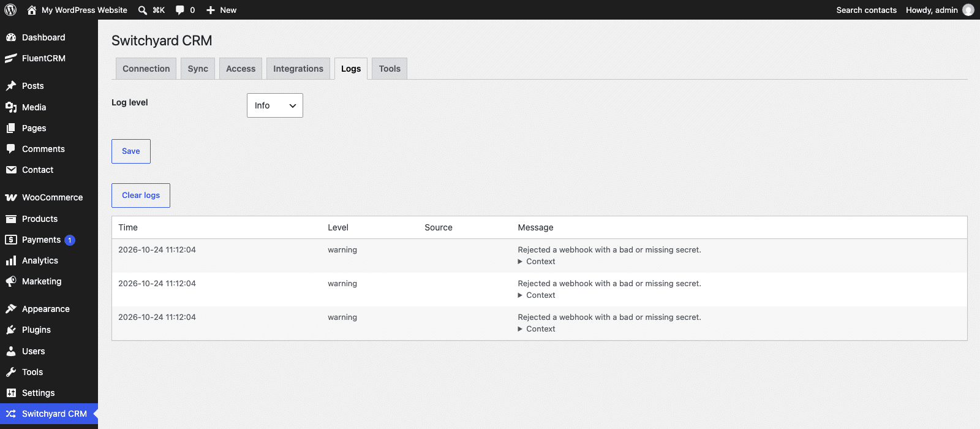Click the Settings sliders icon
Screen dimensions: 980x429
[11, 393]
